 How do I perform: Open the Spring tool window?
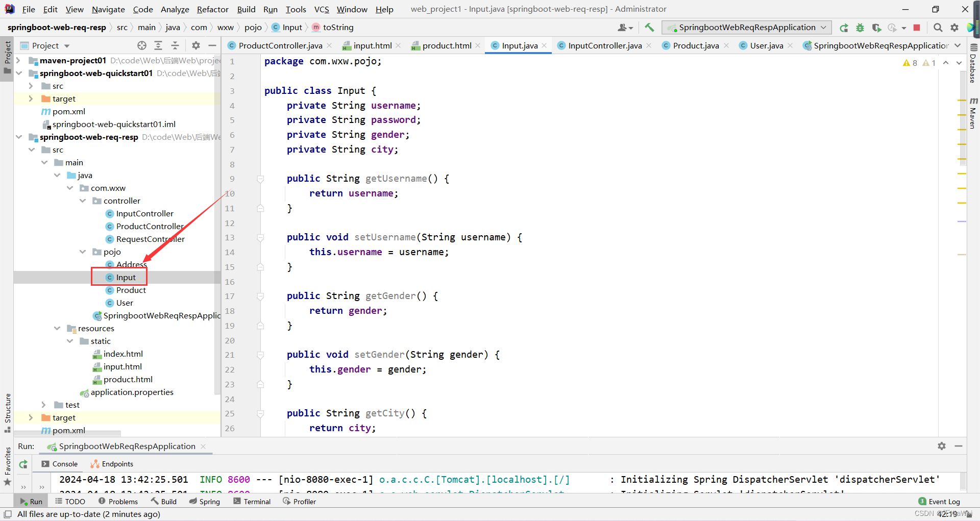coord(205,502)
